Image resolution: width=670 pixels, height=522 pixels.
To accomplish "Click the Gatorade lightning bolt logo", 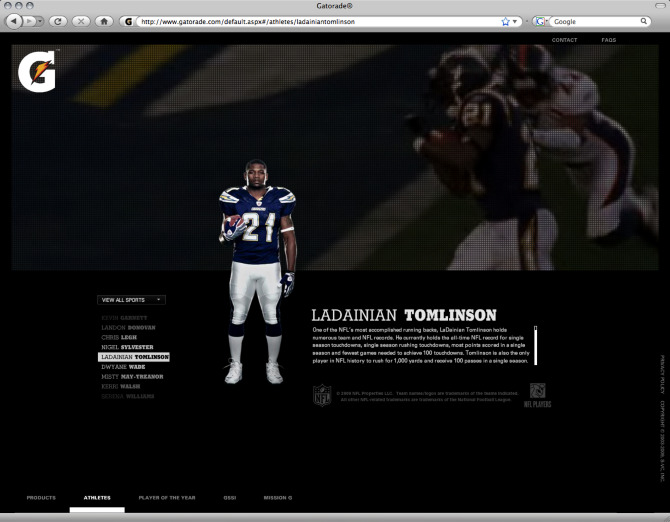I will point(35,71).
